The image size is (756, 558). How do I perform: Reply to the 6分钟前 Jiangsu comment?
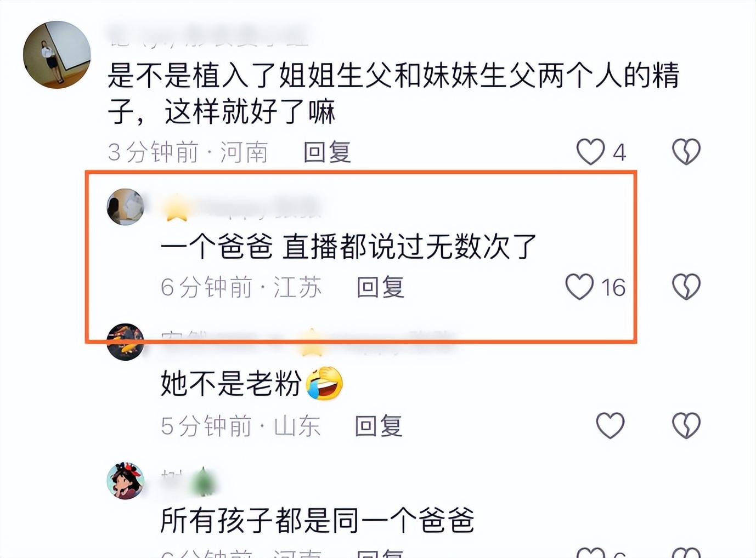tap(380, 287)
